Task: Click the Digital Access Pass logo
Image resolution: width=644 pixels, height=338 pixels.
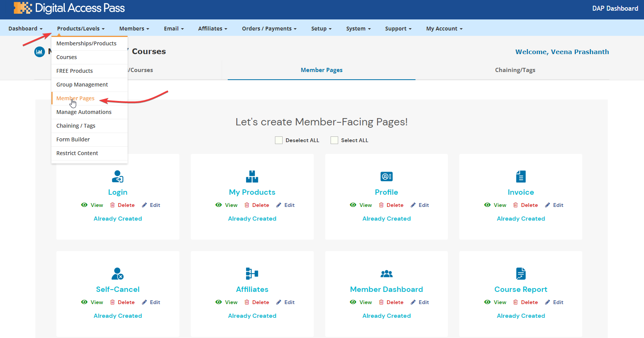Action: click(x=69, y=8)
